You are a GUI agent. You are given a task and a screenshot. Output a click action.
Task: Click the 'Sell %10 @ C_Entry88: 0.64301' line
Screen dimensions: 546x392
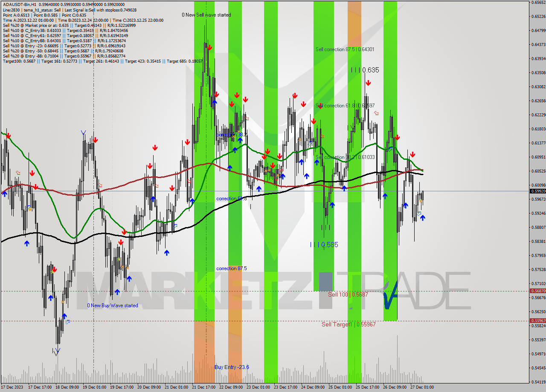click(x=64, y=41)
